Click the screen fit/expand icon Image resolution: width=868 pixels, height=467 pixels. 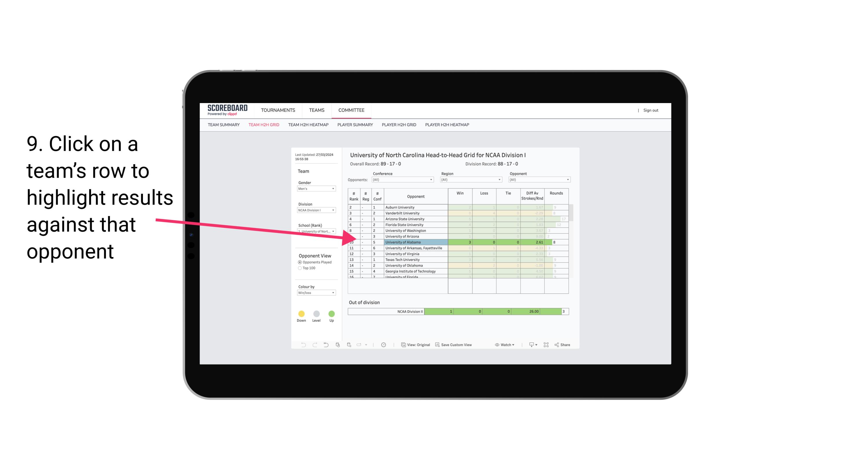tap(546, 345)
